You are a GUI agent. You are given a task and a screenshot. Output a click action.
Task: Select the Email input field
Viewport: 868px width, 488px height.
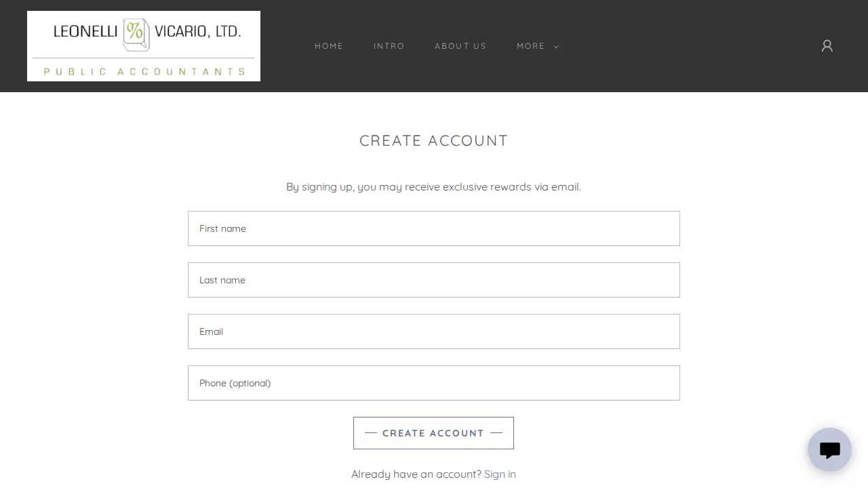point(434,331)
